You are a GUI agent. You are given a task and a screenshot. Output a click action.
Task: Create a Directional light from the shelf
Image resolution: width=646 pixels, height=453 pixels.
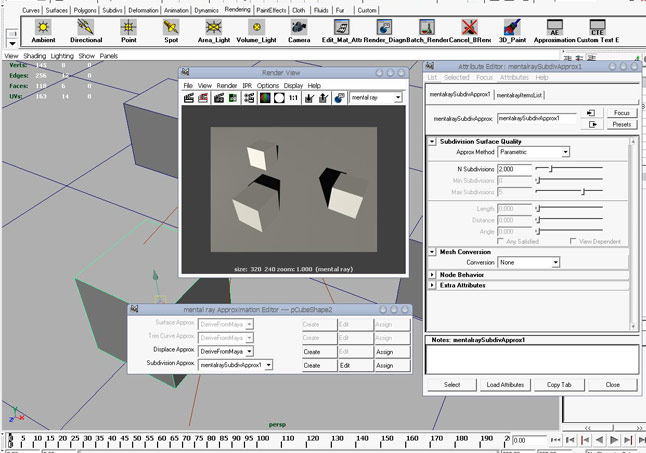click(86, 28)
